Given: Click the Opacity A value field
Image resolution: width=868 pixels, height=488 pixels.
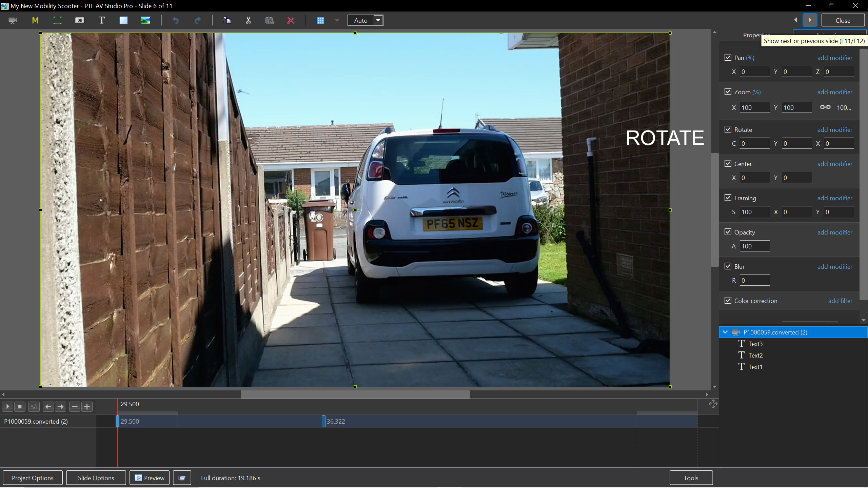Looking at the screenshot, I should 754,246.
